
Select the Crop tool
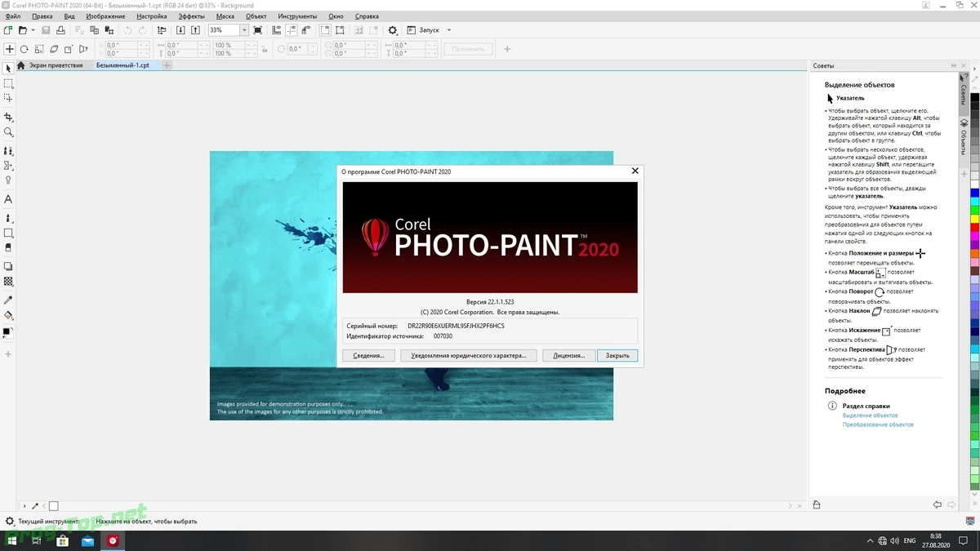click(x=8, y=118)
